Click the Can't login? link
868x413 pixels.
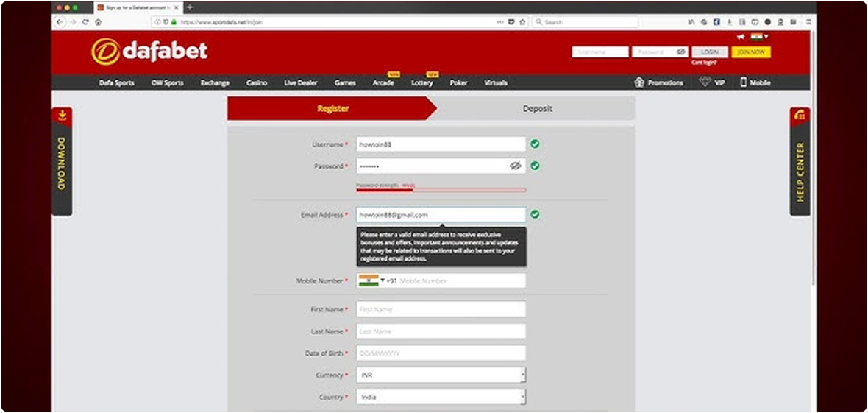pyautogui.click(x=704, y=62)
